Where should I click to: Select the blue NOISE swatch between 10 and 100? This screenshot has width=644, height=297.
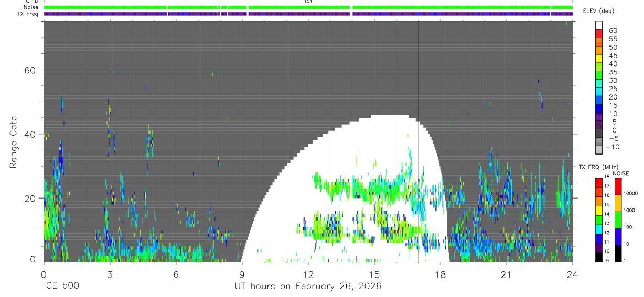coord(618,236)
